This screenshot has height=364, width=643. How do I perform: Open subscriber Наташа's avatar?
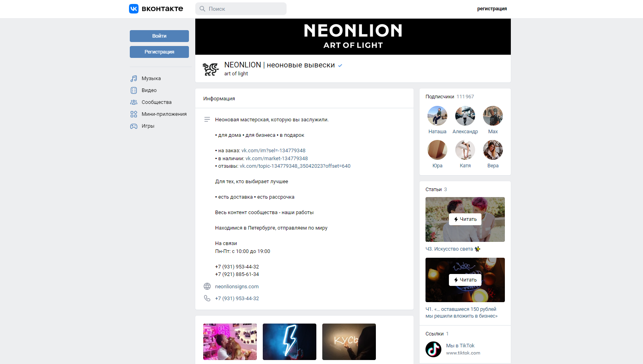point(437,116)
